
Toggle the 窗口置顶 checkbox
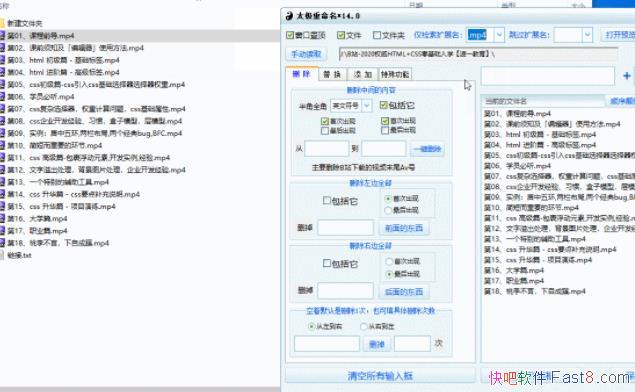(290, 35)
